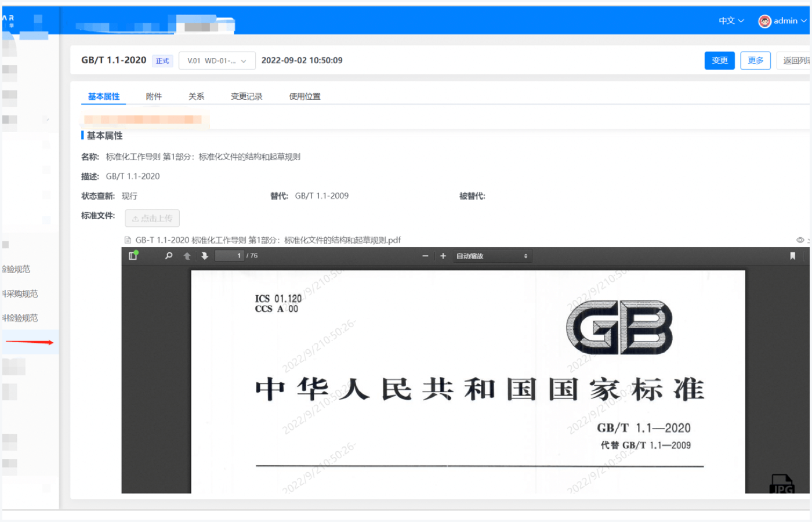Zoom in the PDF document
This screenshot has width=812, height=522.
443,256
